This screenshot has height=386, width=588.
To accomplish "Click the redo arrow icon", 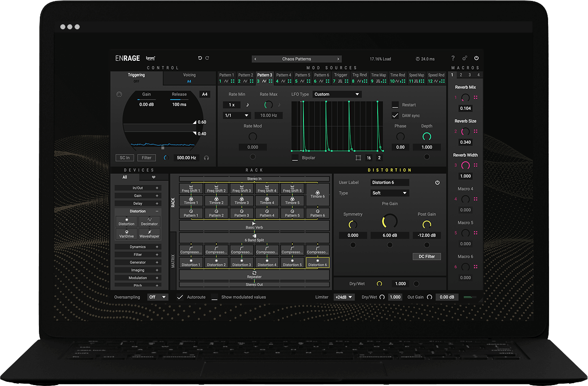I will 207,58.
